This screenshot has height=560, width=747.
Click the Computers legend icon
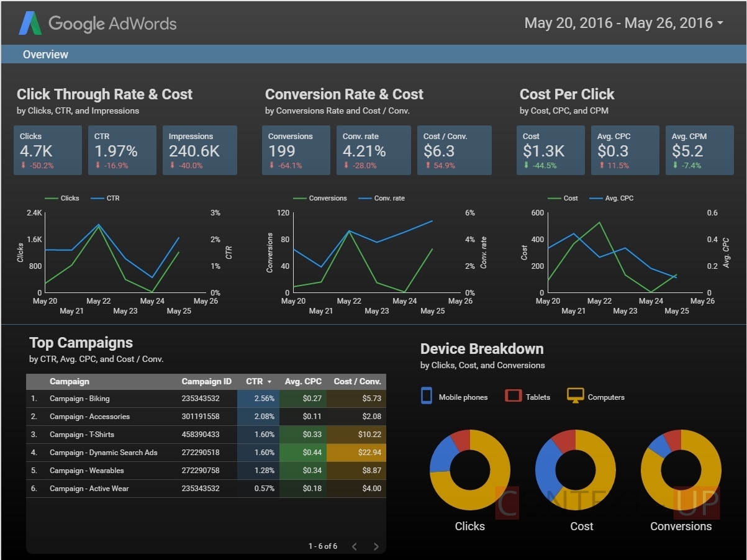pos(576,396)
